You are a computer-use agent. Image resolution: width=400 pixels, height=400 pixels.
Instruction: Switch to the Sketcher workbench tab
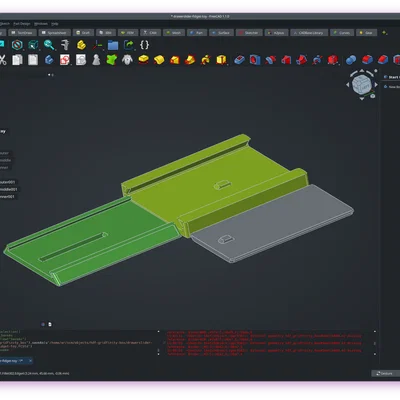249,33
